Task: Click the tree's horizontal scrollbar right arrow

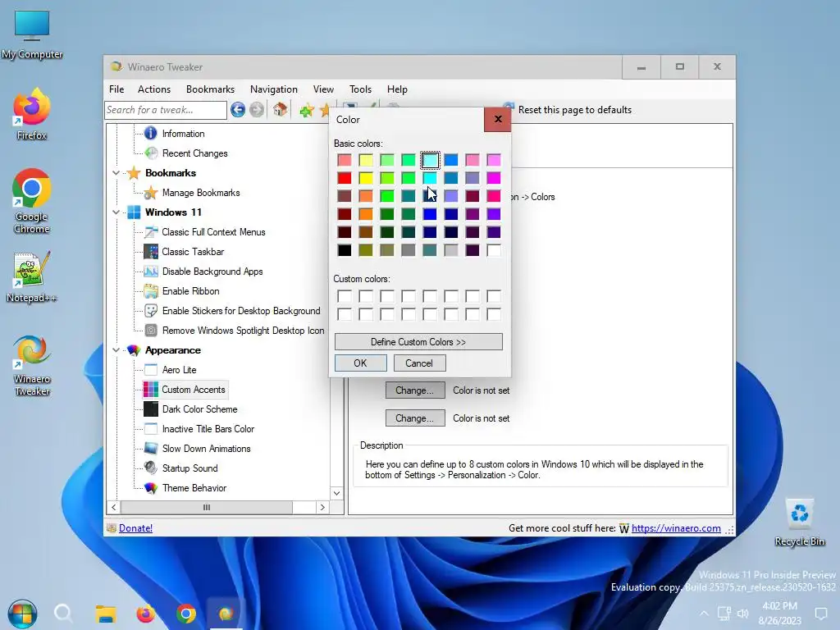Action: click(322, 507)
